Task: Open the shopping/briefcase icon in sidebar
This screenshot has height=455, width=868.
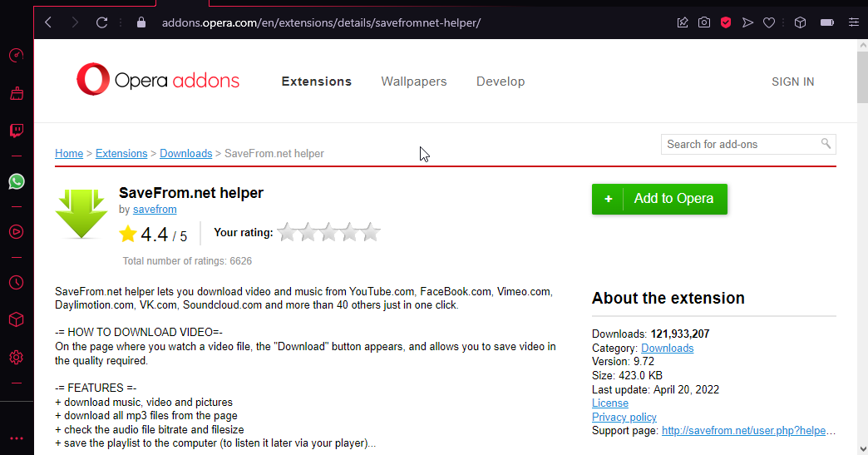Action: (17, 93)
